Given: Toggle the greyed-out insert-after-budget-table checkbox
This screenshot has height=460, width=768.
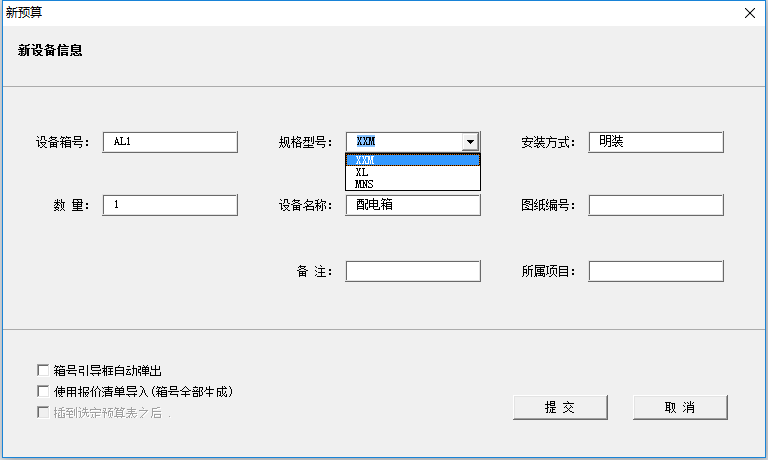Looking at the screenshot, I should (x=43, y=412).
